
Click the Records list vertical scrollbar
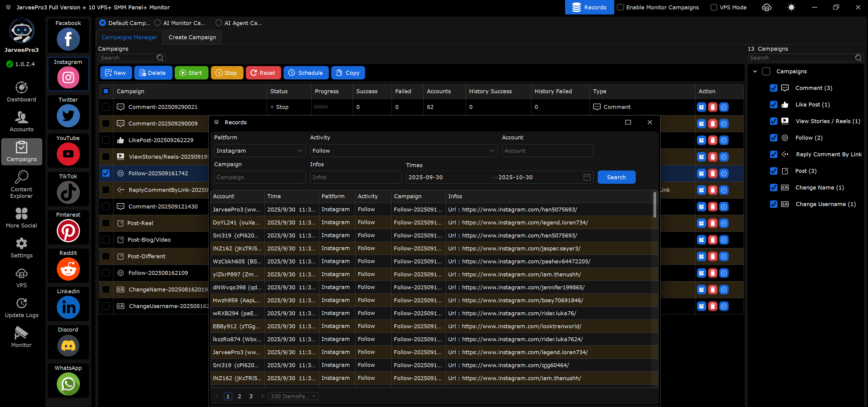coord(654,205)
